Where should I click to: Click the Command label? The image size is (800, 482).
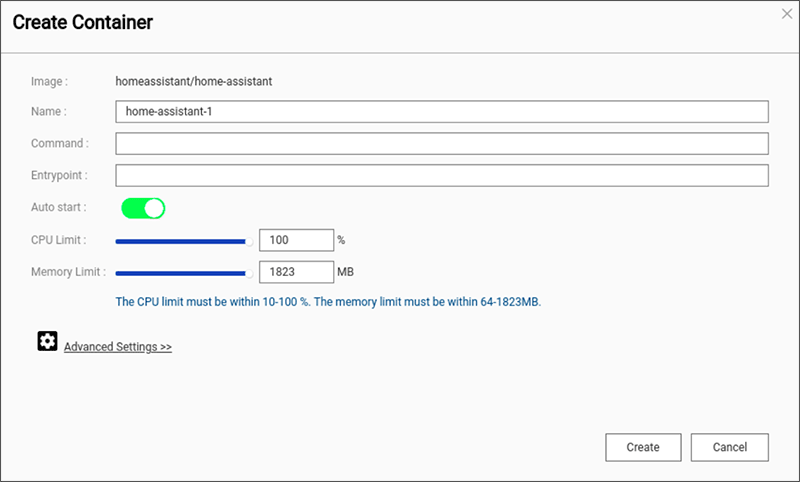[x=60, y=143]
